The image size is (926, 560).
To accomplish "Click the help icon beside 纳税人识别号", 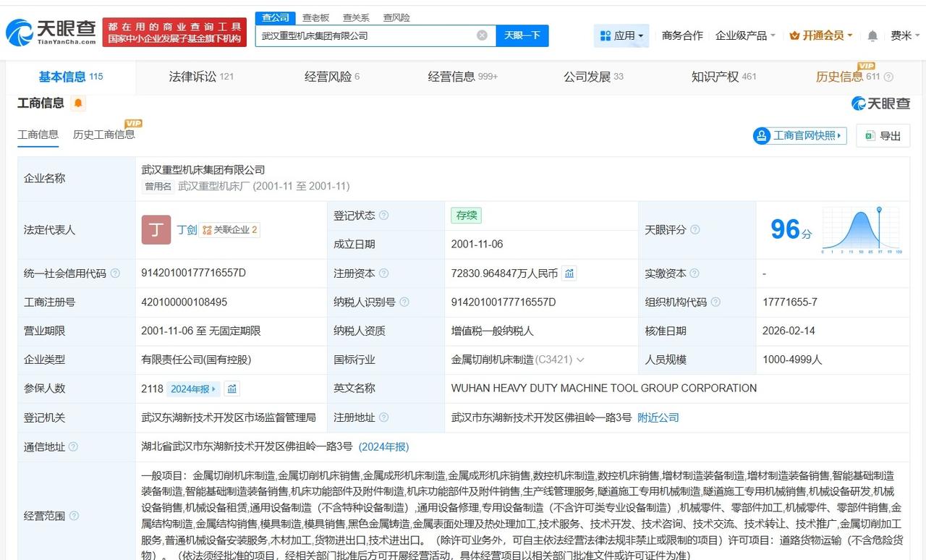I will [x=404, y=302].
